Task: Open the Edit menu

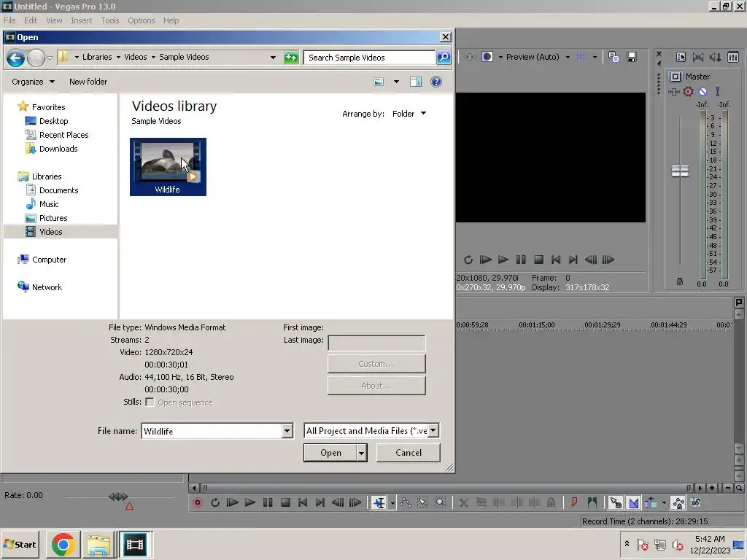Action: pyautogui.click(x=31, y=20)
